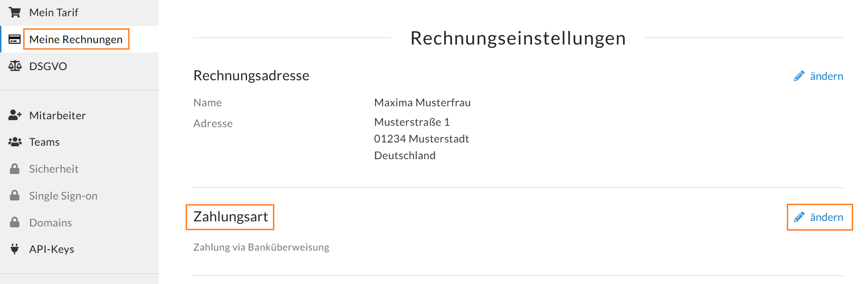This screenshot has width=868, height=284.
Task: Click the plug icon beside API-Keys
Action: [15, 249]
